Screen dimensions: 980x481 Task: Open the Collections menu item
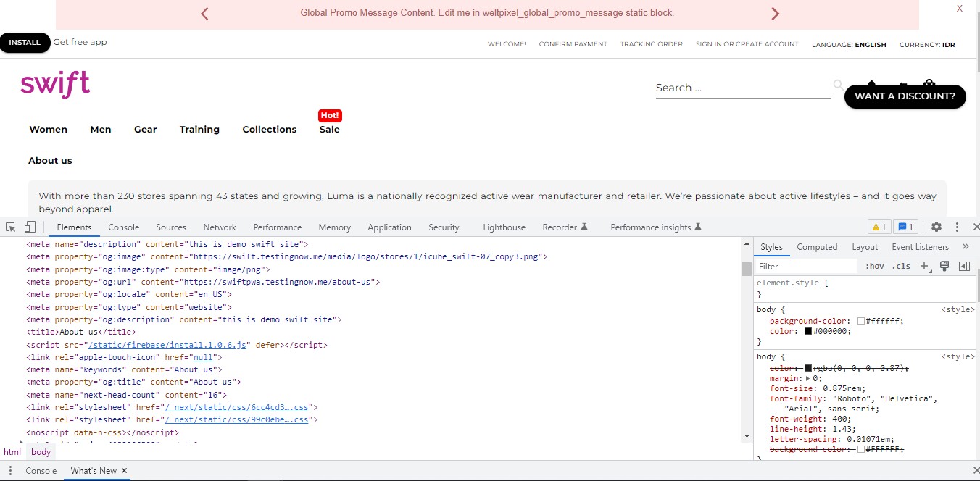click(270, 129)
